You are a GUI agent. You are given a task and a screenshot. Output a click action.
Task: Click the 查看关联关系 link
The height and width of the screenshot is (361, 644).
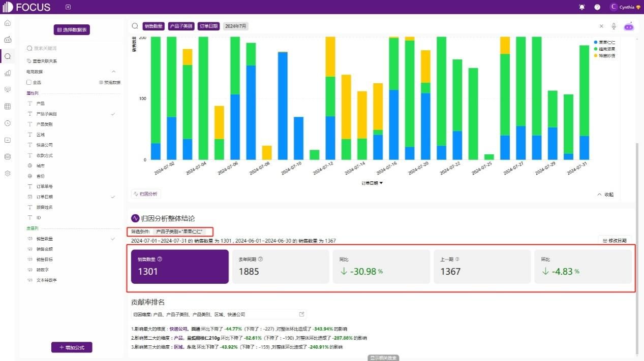42,61
